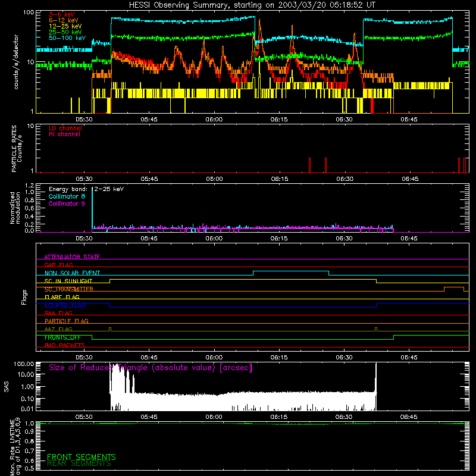476x476 pixels.
Task: Click the GAP_FLAG label
Action: tap(58, 265)
